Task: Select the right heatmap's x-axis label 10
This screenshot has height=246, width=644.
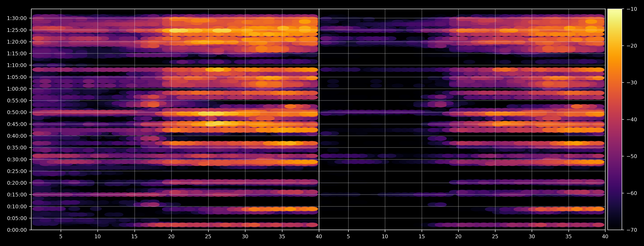Action: 385,236
